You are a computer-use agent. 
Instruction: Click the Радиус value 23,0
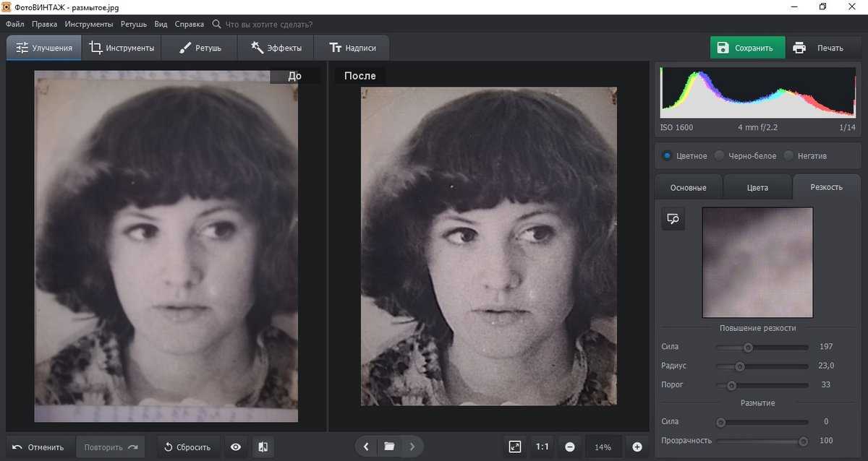pyautogui.click(x=826, y=366)
